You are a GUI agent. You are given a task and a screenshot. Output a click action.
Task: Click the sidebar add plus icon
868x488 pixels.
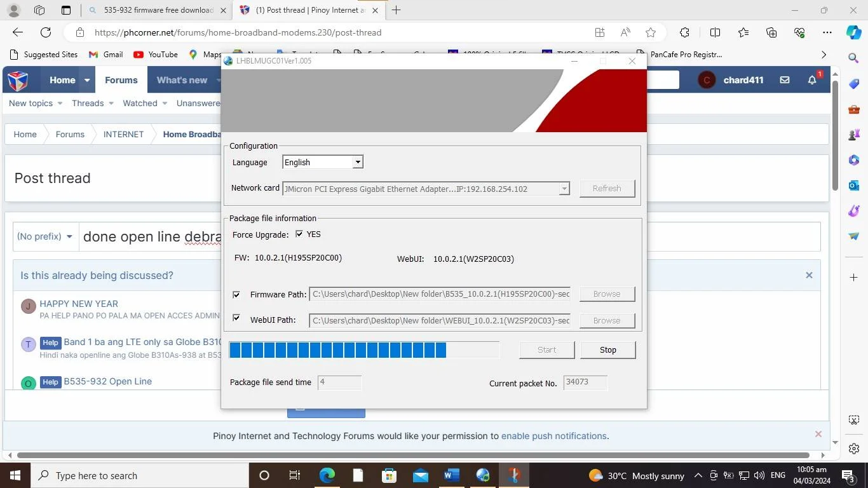point(853,278)
